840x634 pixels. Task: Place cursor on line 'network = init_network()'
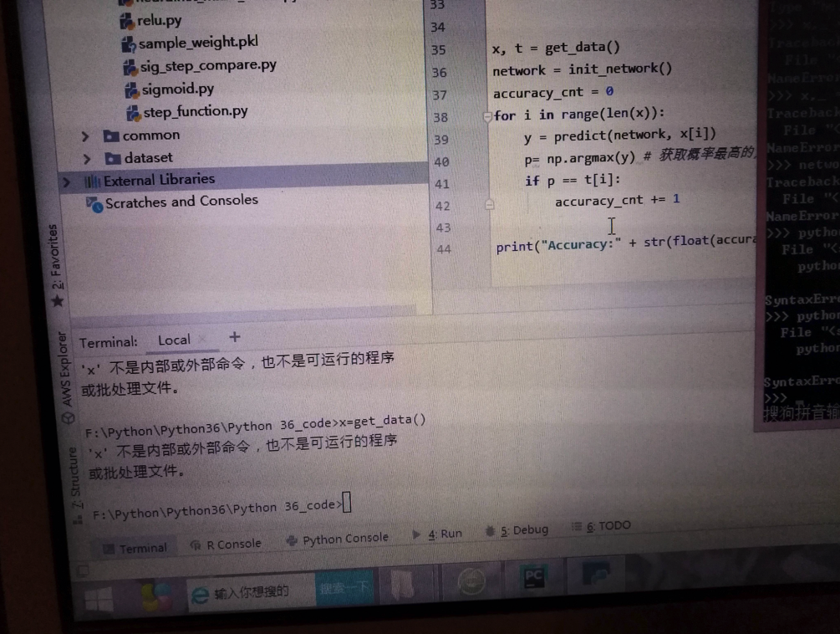pyautogui.click(x=582, y=69)
